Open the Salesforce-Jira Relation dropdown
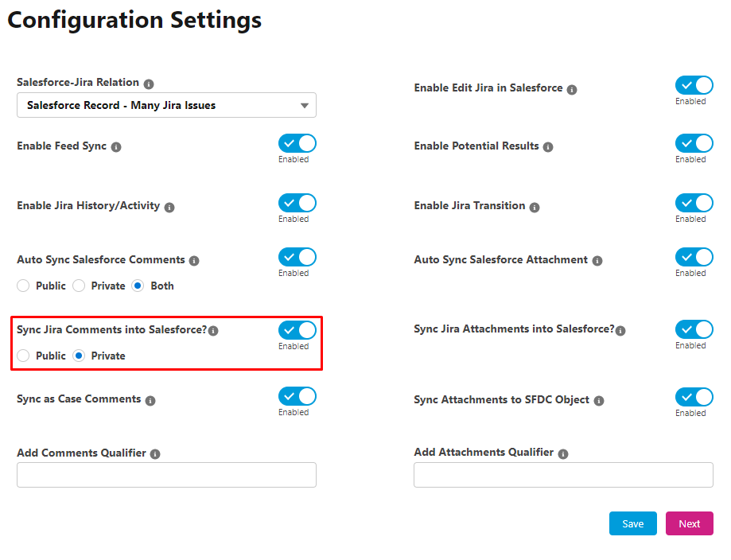Viewport: 731px width, 560px height. [x=166, y=105]
